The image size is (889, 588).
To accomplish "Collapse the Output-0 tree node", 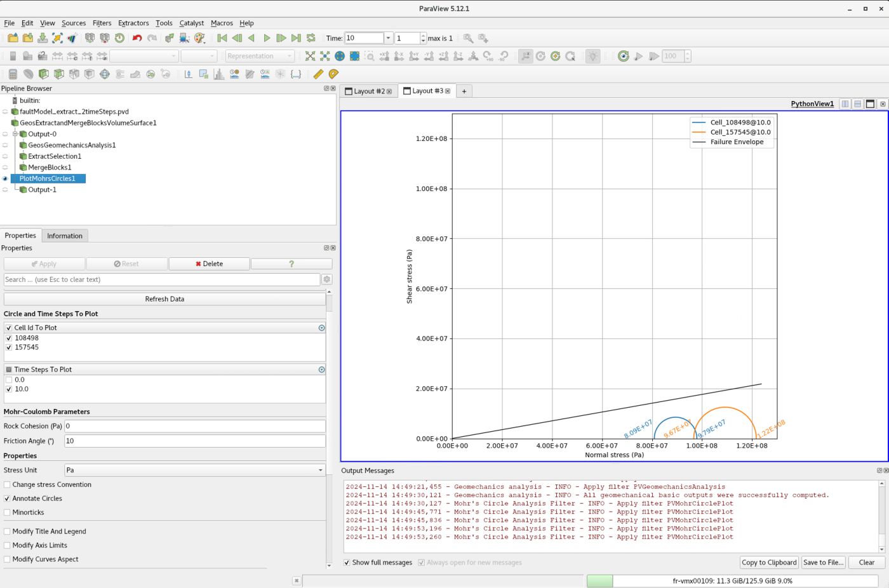I will click(15, 134).
